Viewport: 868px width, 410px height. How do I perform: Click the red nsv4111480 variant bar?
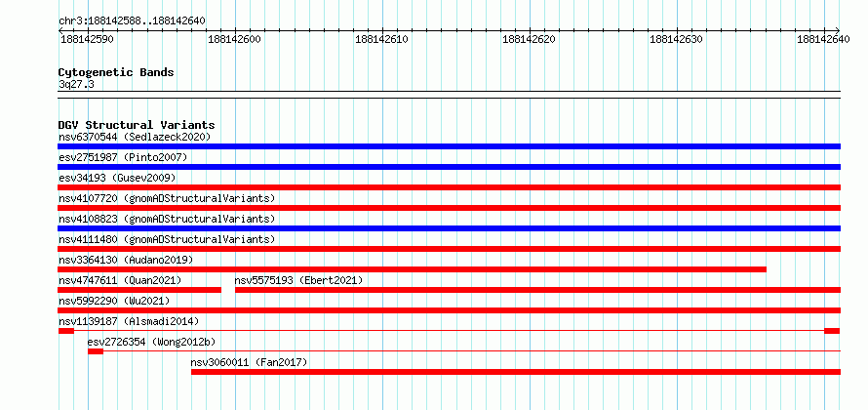coord(449,249)
